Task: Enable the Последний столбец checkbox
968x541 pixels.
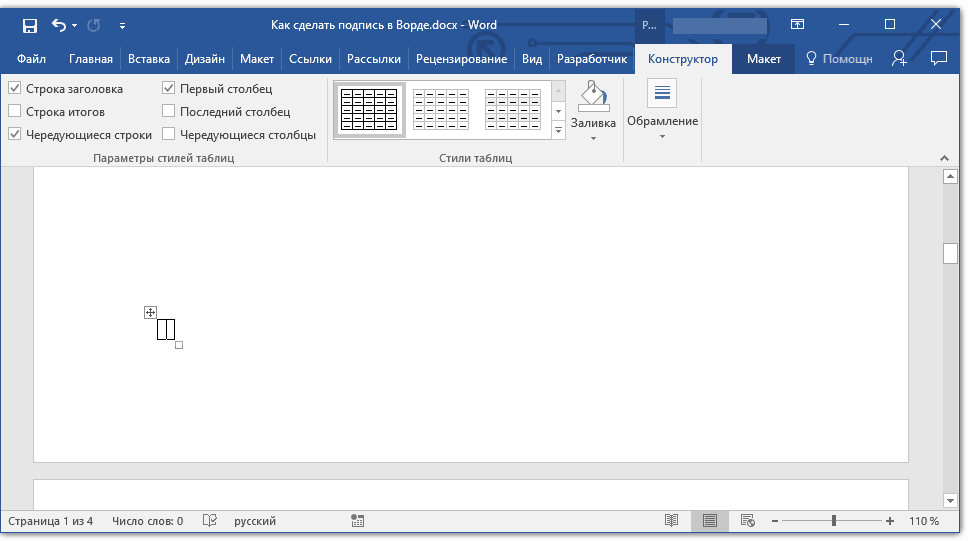Action: point(169,111)
